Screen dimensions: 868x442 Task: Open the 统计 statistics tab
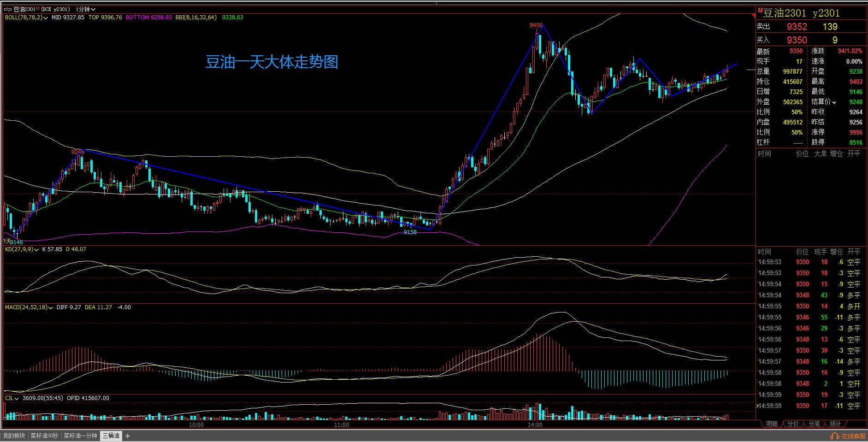point(835,424)
